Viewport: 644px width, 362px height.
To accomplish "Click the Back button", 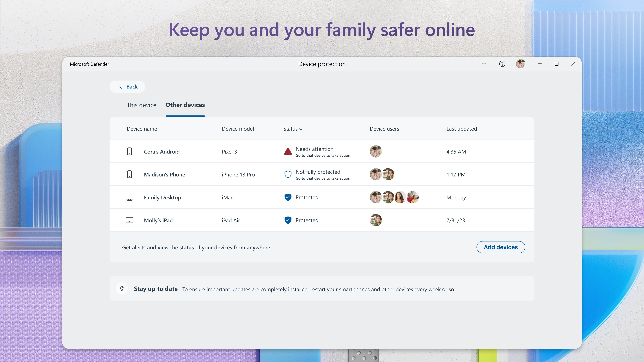I will click(x=127, y=87).
